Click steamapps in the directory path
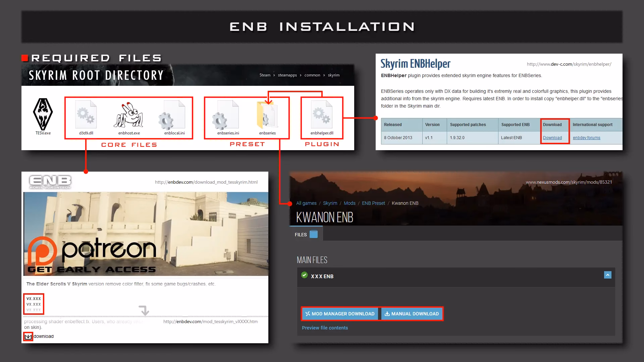644x362 pixels. tap(287, 75)
